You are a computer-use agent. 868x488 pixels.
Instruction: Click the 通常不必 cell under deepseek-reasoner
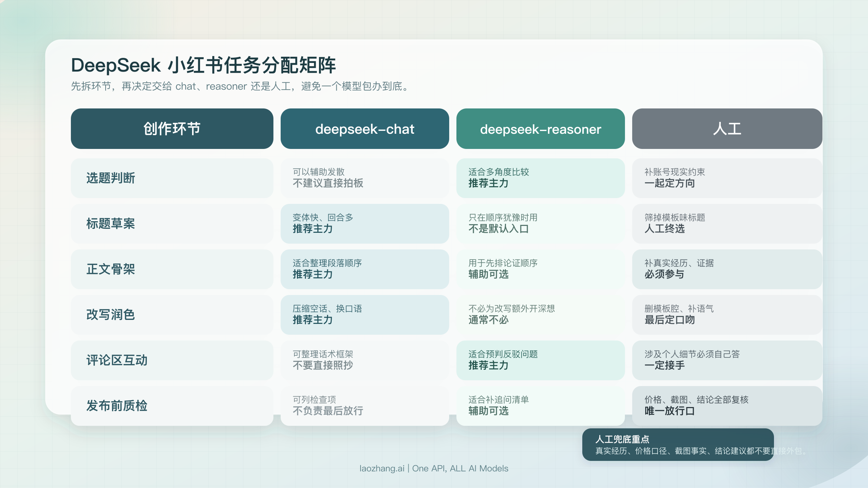coord(540,315)
